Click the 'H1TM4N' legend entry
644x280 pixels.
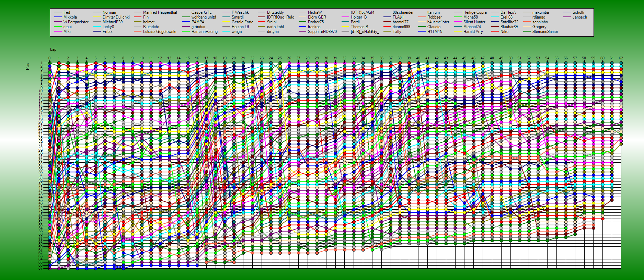[x=435, y=32]
